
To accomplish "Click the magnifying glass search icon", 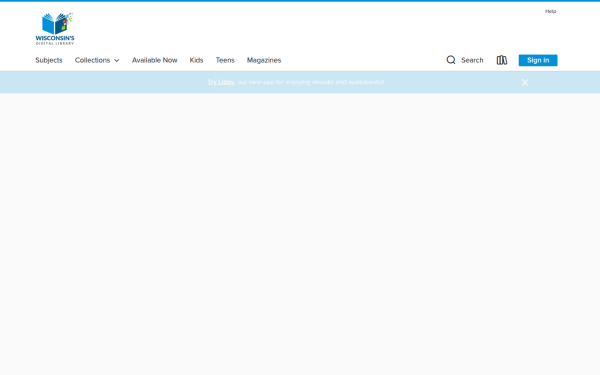I will tap(451, 60).
